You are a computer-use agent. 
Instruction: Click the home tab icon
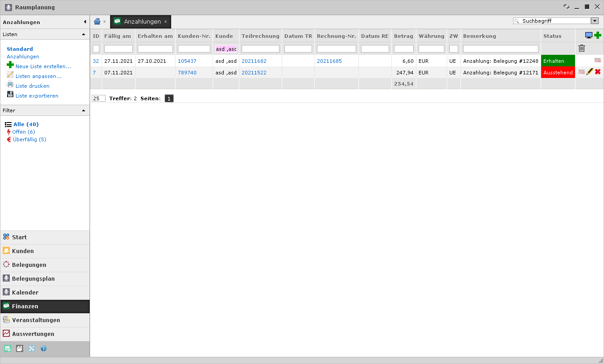click(x=97, y=21)
